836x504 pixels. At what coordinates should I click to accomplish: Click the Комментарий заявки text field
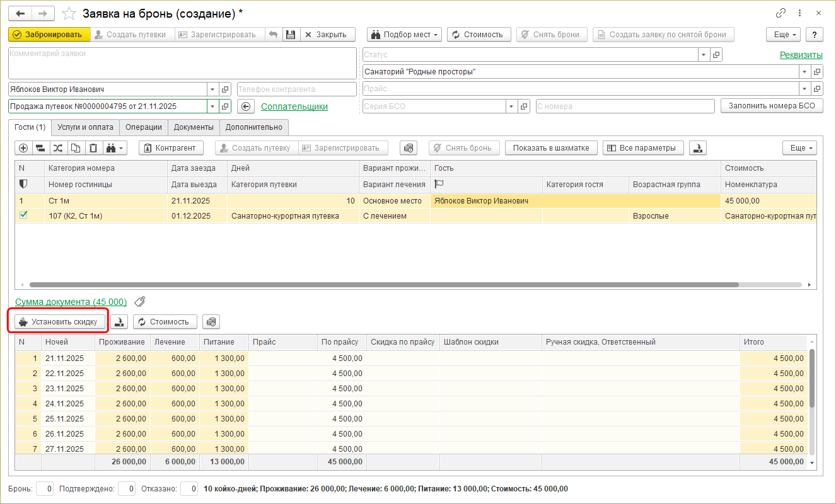tap(182, 63)
